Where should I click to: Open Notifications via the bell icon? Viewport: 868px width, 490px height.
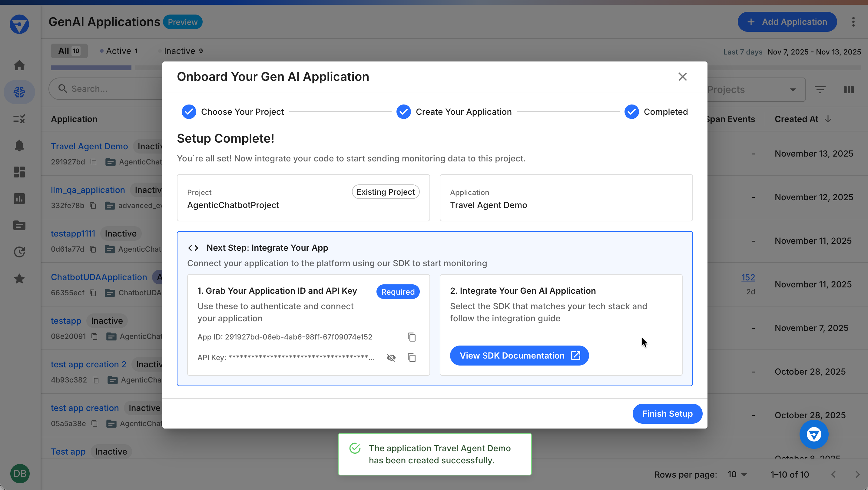click(19, 146)
